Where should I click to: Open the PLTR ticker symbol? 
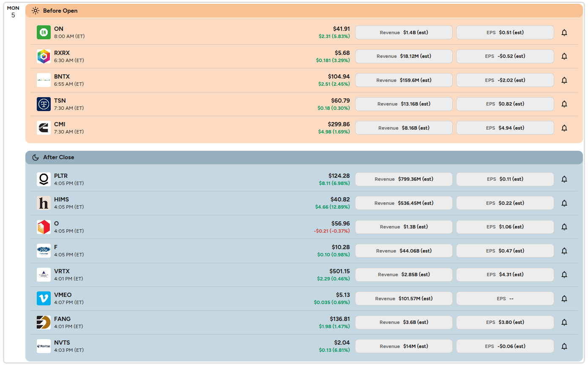(61, 176)
